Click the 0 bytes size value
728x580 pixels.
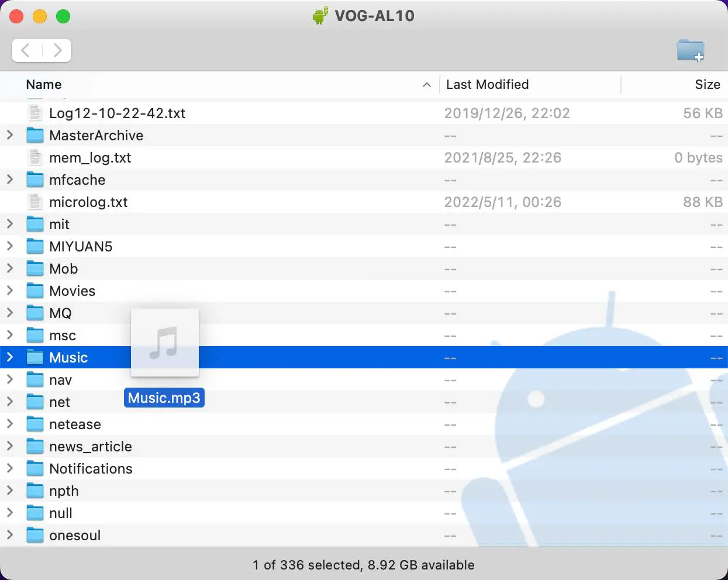click(x=698, y=158)
